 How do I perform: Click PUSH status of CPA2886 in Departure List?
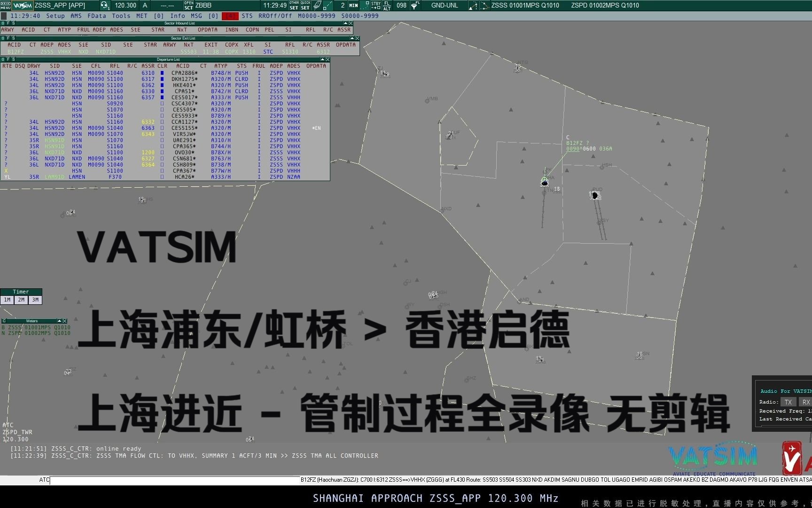242,73
